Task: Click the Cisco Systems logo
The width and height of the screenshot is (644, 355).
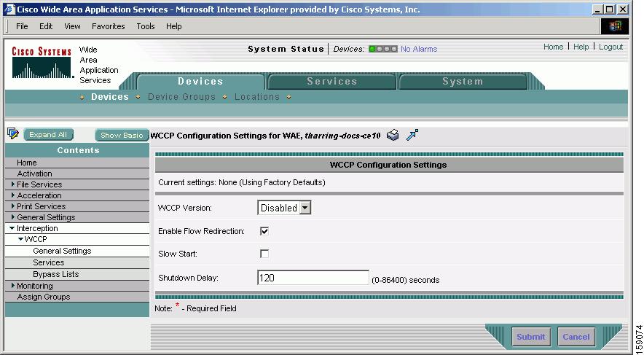Action: click(x=42, y=63)
